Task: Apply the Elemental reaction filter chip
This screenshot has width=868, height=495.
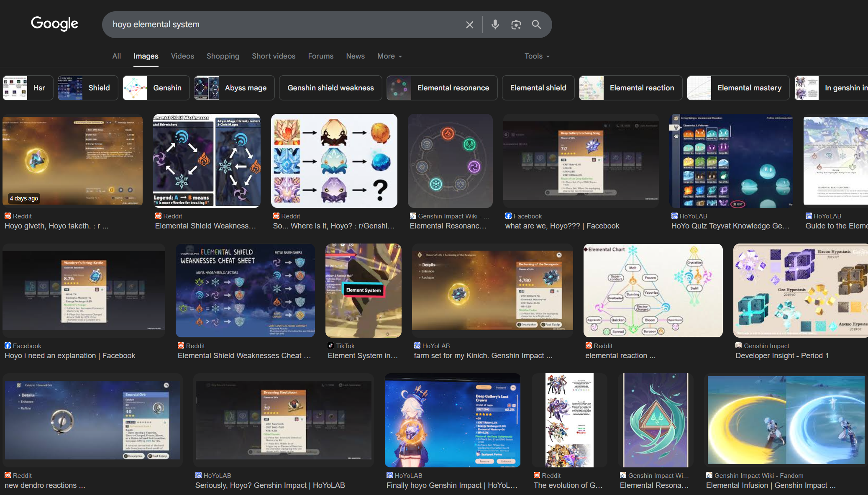Action: tap(631, 88)
